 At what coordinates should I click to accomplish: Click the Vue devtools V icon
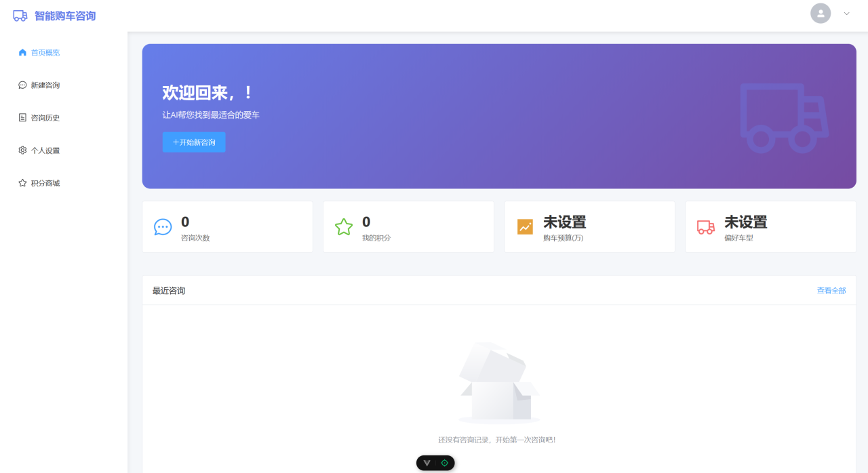point(427,463)
